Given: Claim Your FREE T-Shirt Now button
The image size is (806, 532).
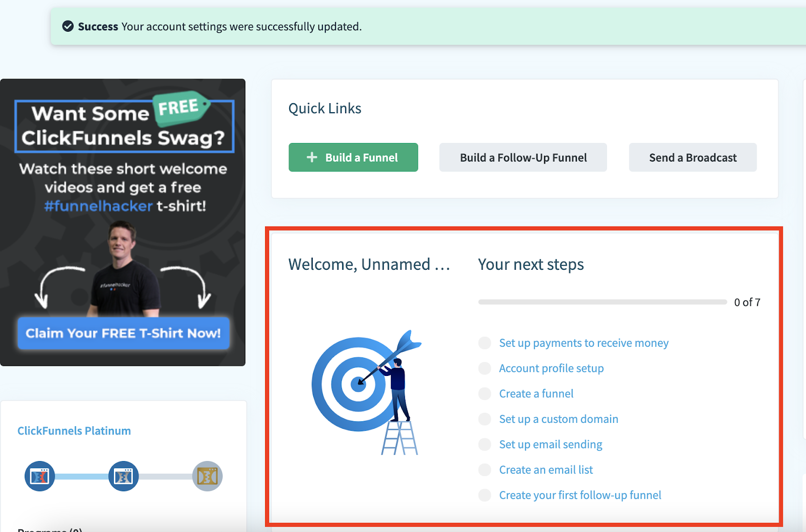Looking at the screenshot, I should pyautogui.click(x=123, y=333).
